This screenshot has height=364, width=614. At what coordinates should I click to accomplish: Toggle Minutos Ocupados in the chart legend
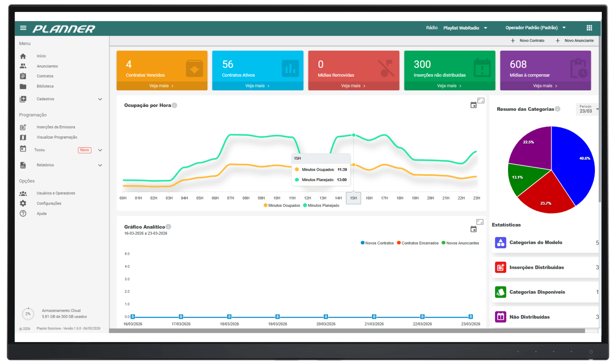point(282,205)
